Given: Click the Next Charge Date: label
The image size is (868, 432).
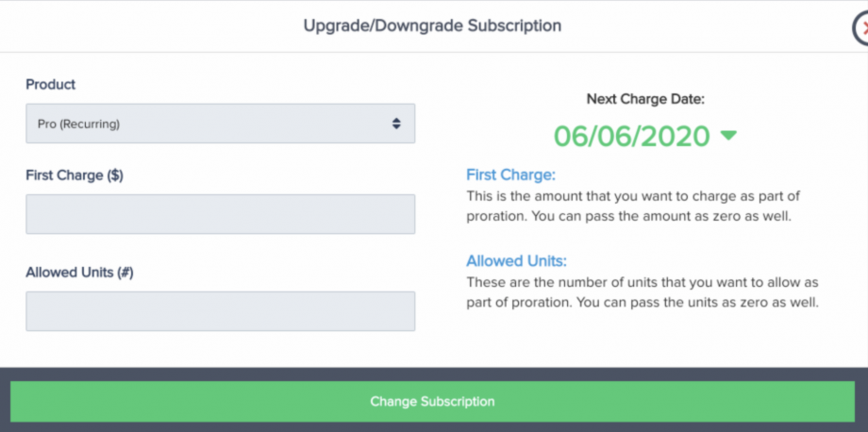Looking at the screenshot, I should [645, 98].
